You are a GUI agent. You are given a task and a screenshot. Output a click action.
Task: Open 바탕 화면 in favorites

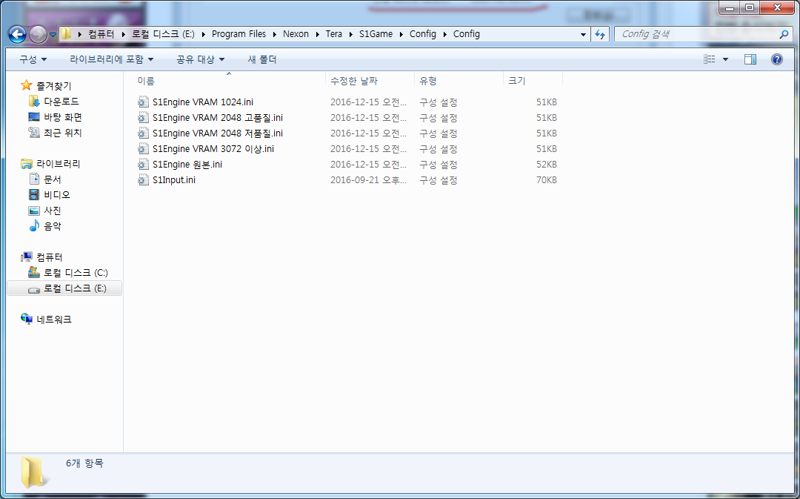(x=63, y=117)
